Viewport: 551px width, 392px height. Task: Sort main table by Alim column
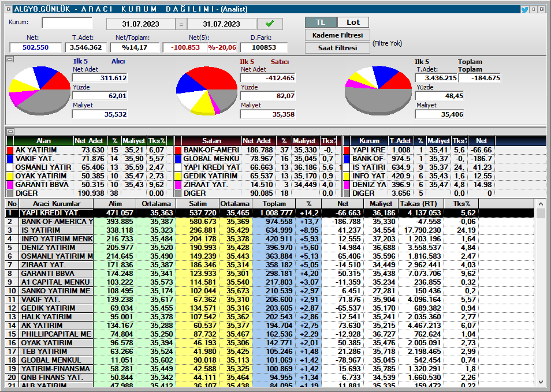coord(115,204)
